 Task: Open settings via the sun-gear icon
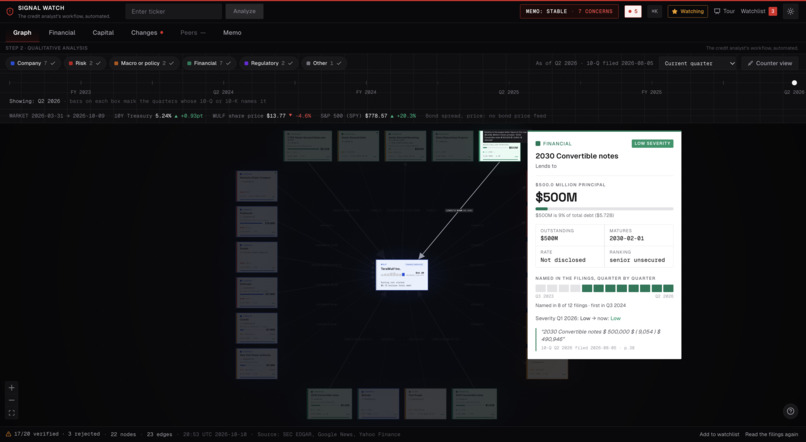pyautogui.click(x=791, y=11)
